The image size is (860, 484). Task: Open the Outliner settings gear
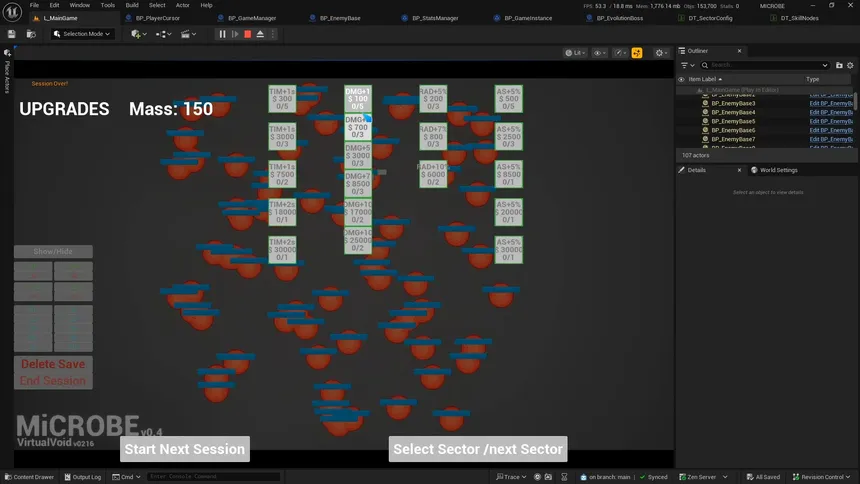tap(849, 65)
